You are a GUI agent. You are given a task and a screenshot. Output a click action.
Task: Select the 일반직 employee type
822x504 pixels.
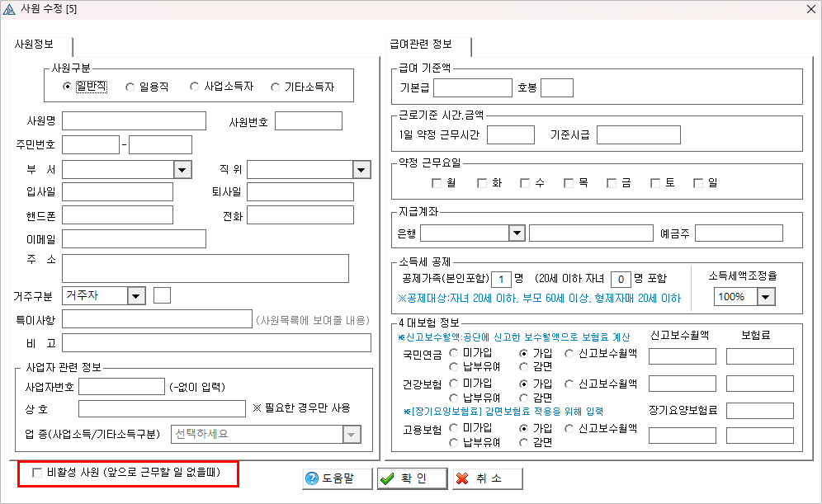[67, 87]
